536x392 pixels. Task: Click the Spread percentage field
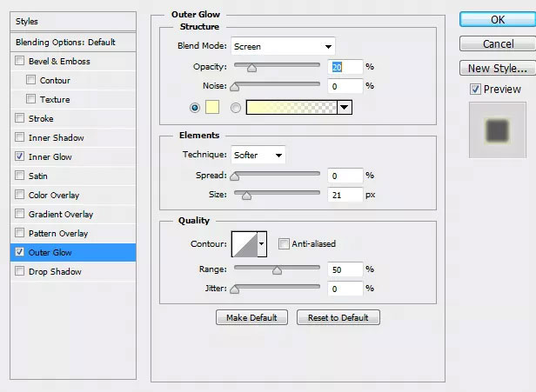coord(345,176)
